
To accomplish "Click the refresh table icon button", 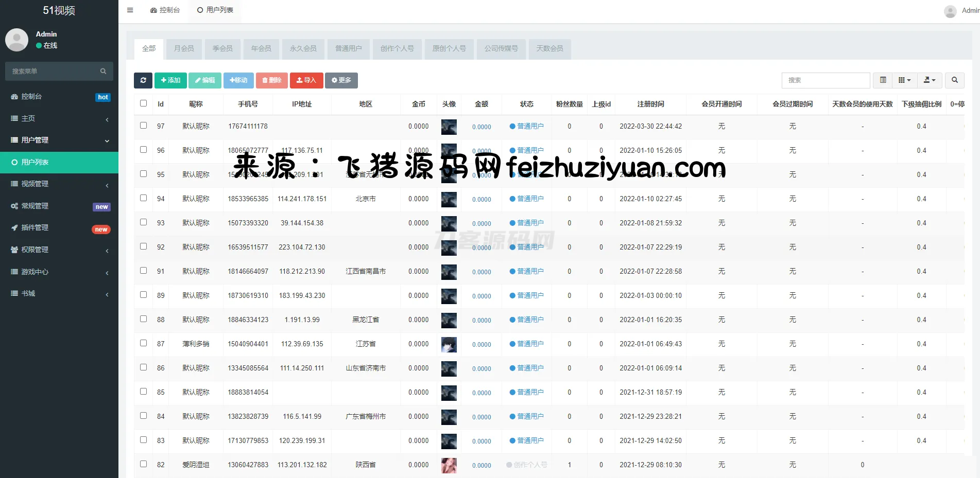I will coord(143,80).
